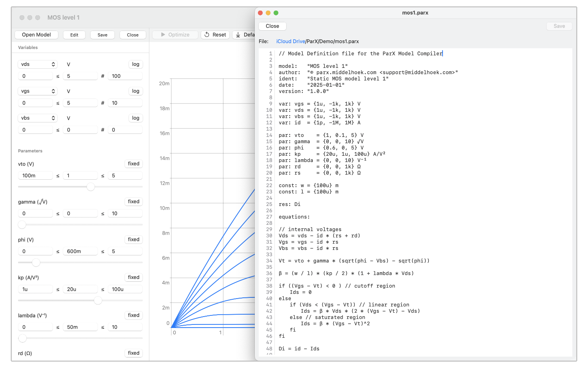Click the green zoom button of mos1.parx window
The height and width of the screenshot is (368, 588).
tap(276, 13)
